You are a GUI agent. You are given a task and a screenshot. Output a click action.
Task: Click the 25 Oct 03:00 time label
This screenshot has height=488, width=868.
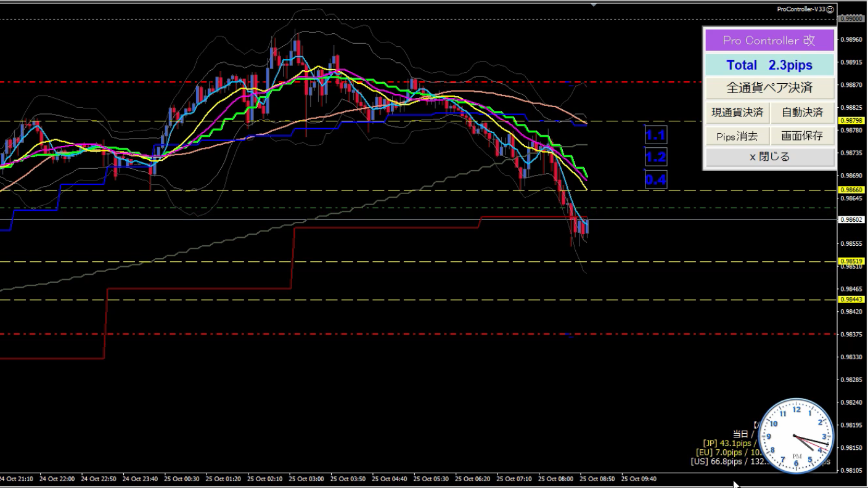(306, 479)
